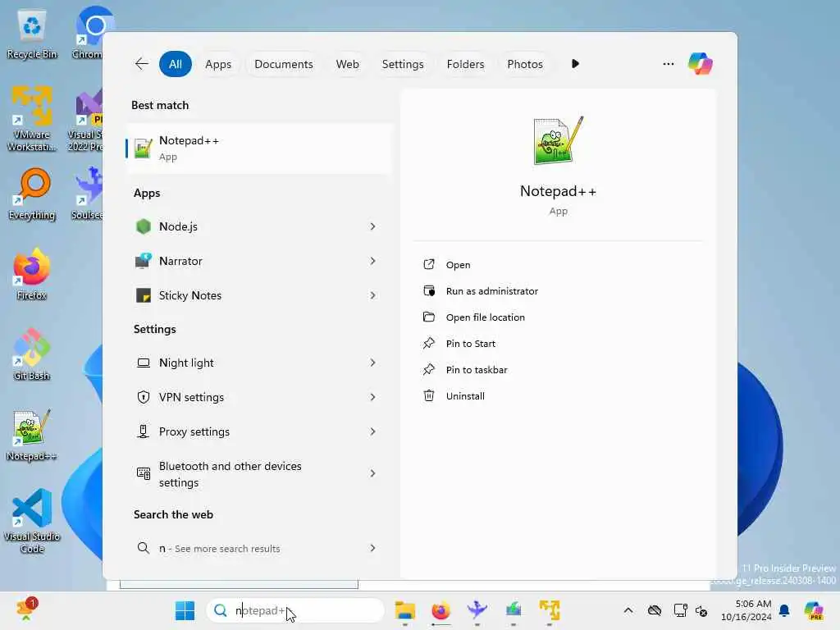Show more filters with the play arrow
The height and width of the screenshot is (630, 840).
coord(575,64)
